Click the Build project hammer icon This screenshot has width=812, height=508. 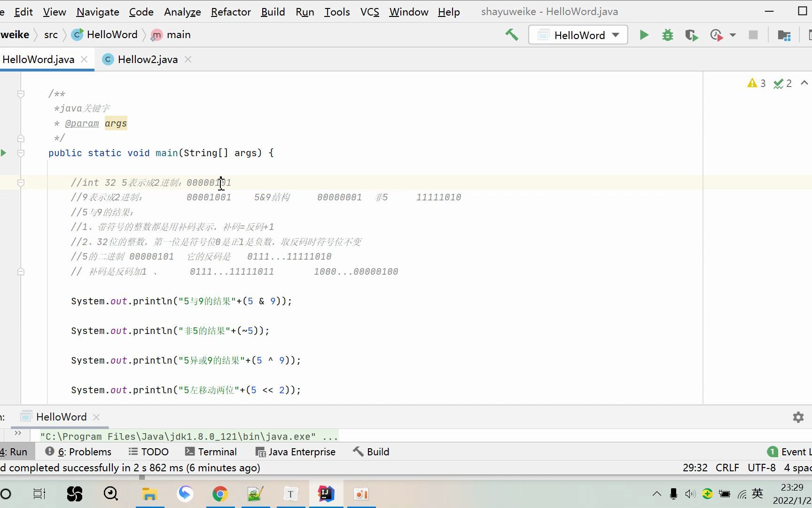512,35
